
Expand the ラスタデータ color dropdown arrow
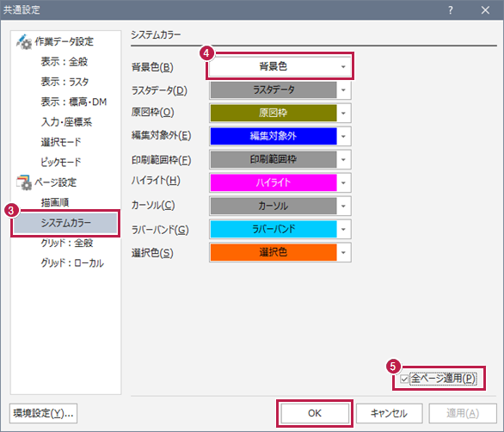[343, 89]
